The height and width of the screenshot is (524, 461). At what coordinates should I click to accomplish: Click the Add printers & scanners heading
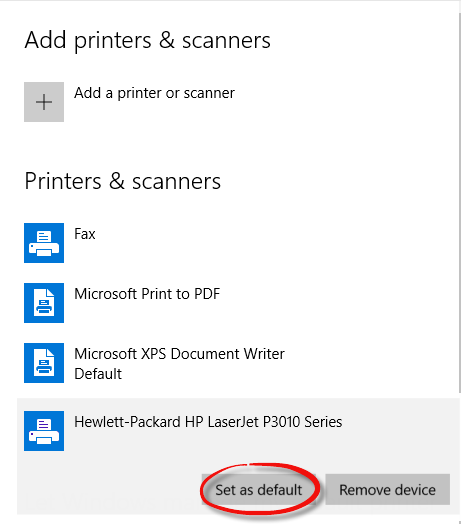coord(147,40)
